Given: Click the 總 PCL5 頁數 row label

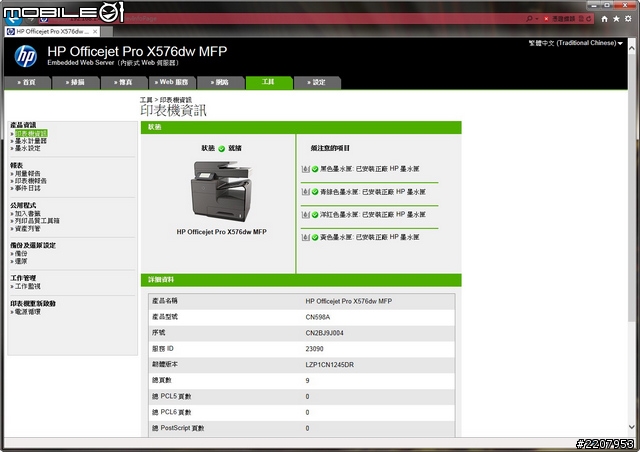Looking at the screenshot, I should pyautogui.click(x=172, y=396).
